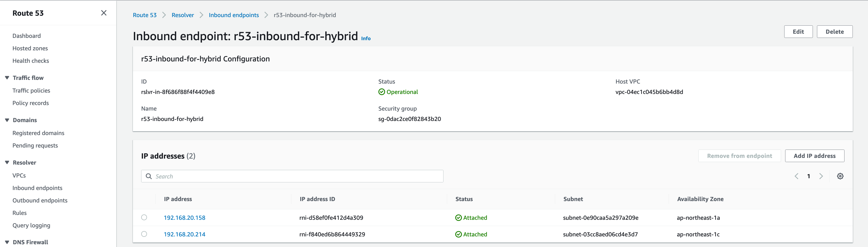
Task: Collapse the Resolver section
Action: 7,163
